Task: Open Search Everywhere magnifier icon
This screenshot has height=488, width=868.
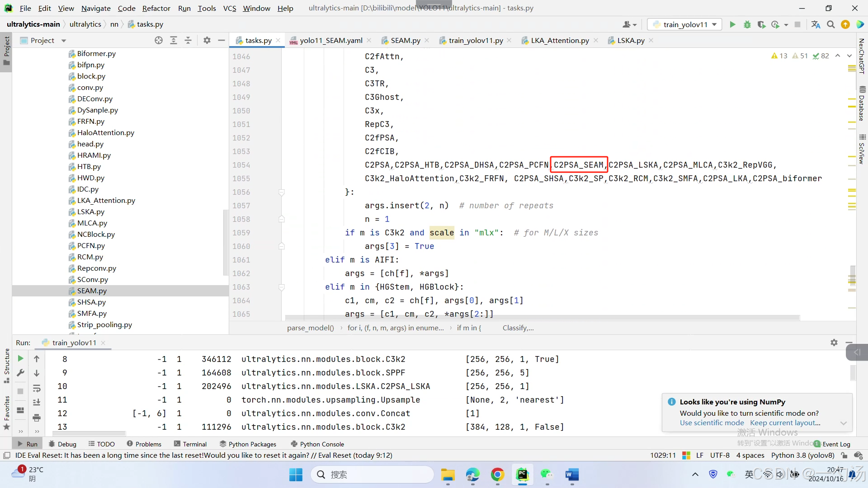Action: (x=830, y=24)
